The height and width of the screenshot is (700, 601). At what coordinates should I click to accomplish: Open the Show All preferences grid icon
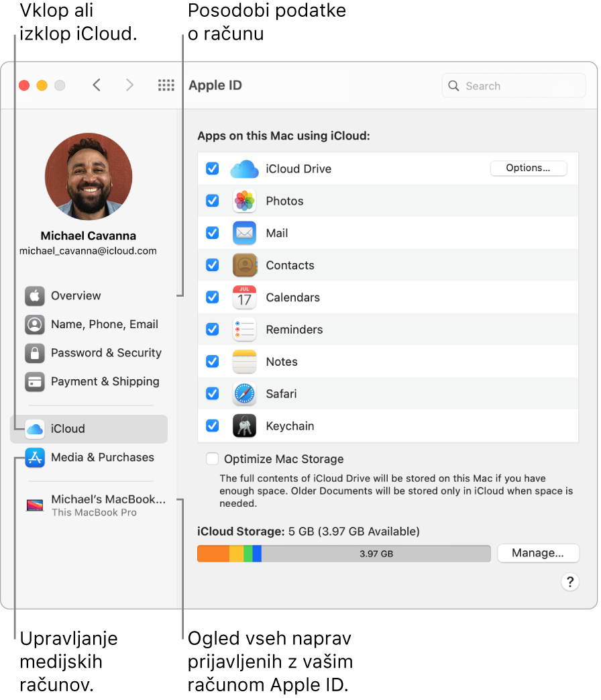tap(166, 85)
